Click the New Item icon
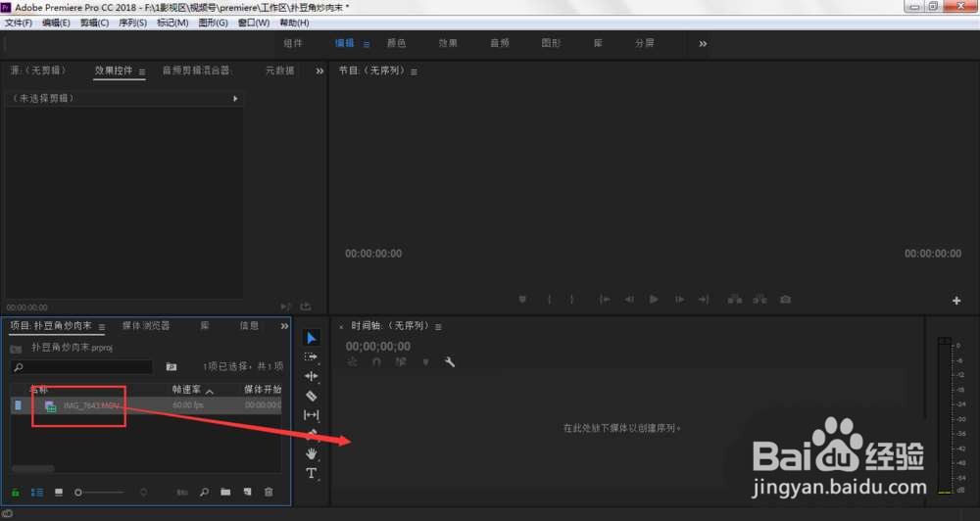This screenshot has width=980, height=521. [x=248, y=493]
